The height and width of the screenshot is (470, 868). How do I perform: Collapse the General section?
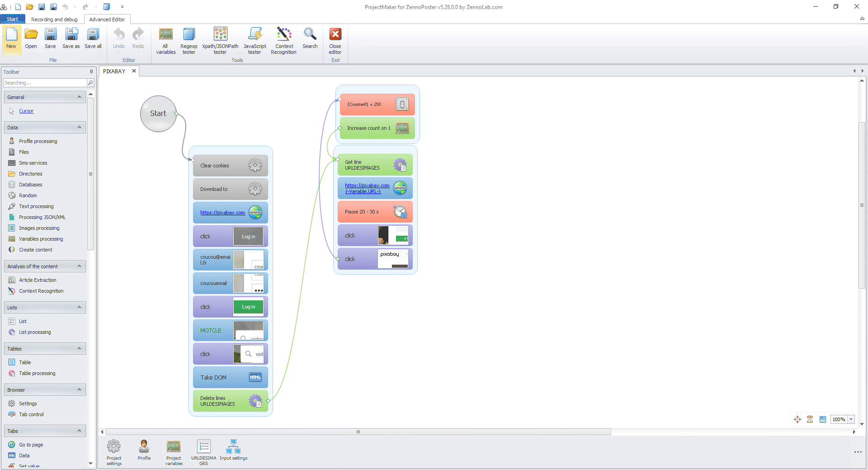coord(79,97)
